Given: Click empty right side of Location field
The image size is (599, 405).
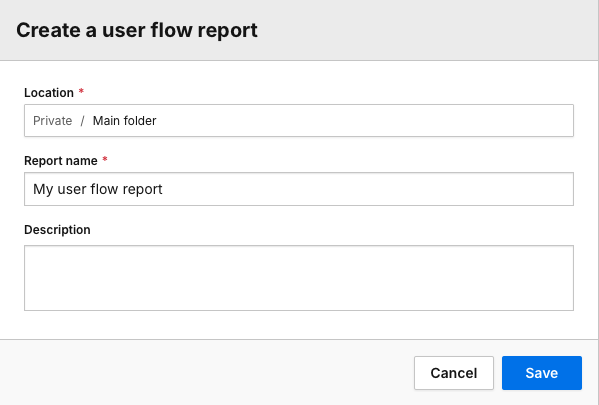Looking at the screenshot, I should point(382,120).
